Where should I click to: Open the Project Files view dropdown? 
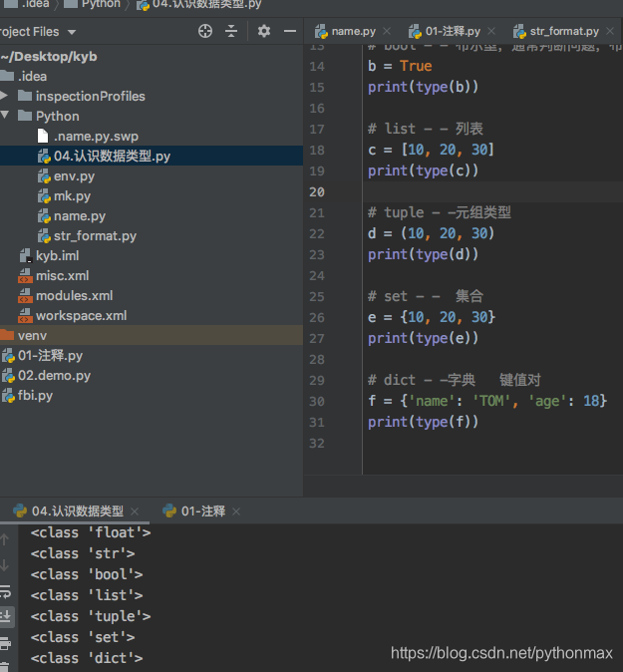(x=72, y=32)
